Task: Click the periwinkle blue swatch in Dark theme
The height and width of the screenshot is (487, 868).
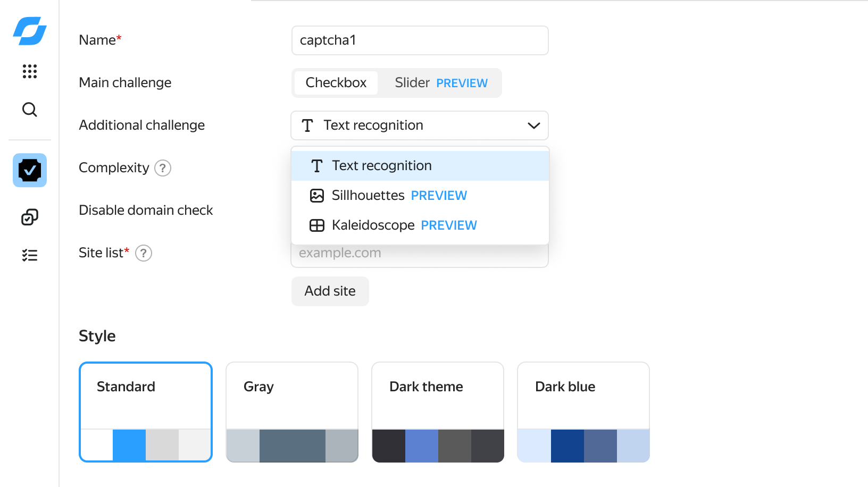Action: click(422, 446)
